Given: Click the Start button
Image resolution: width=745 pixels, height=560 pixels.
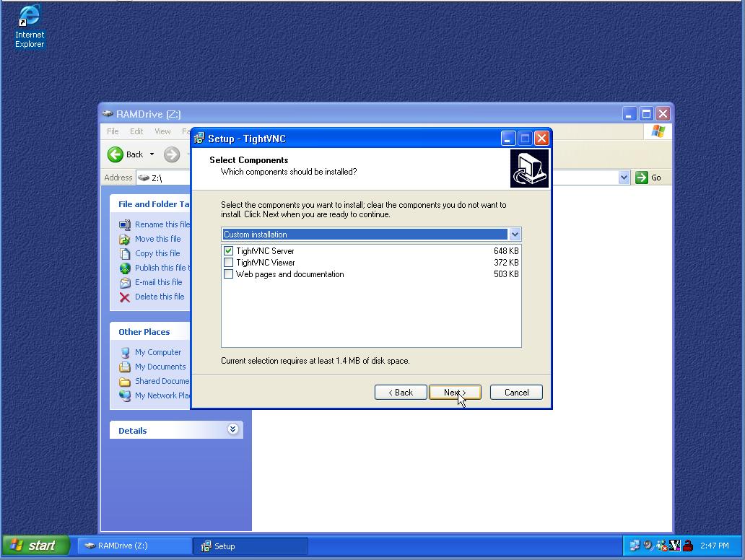Looking at the screenshot, I should 35,546.
